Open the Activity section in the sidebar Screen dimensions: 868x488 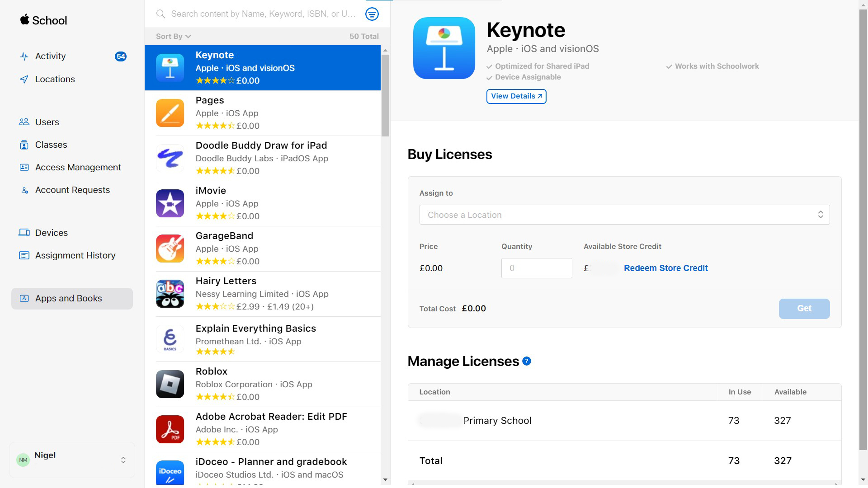50,56
